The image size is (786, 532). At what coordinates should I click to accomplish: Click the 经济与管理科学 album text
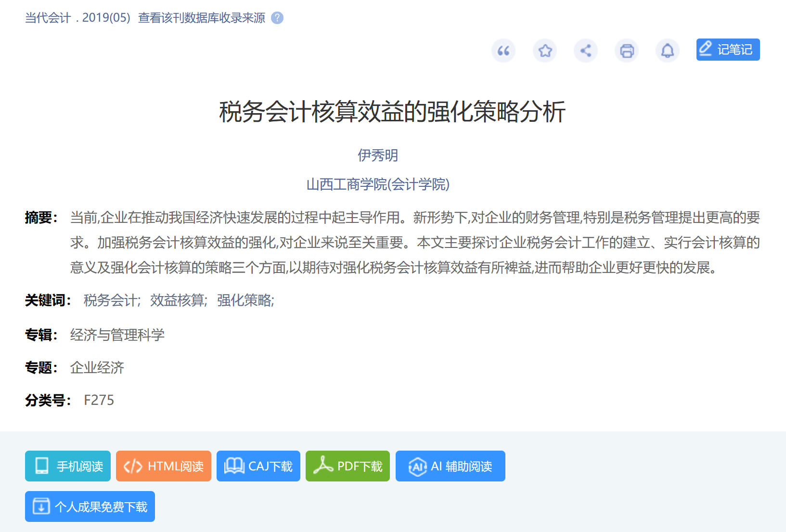[x=117, y=335]
